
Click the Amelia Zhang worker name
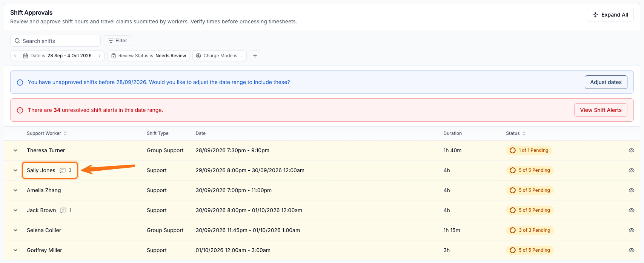[x=44, y=190]
